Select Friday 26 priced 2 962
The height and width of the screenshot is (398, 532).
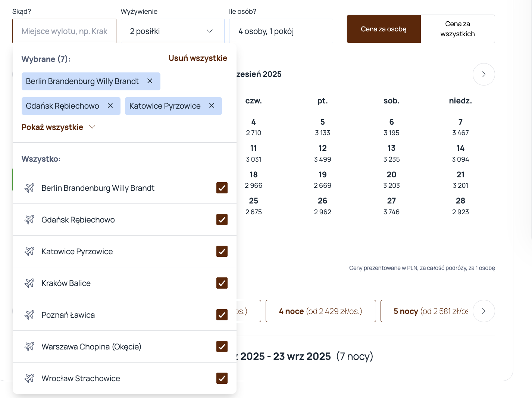323,206
